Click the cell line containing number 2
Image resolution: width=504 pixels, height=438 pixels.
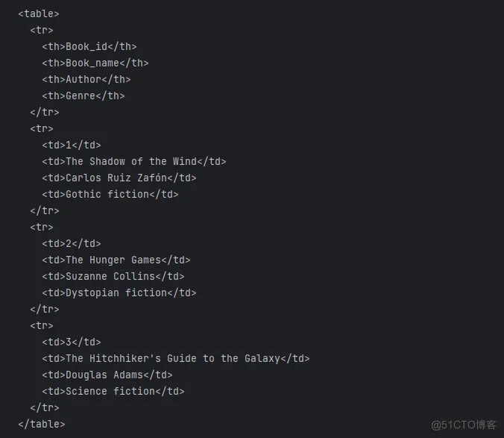click(71, 243)
